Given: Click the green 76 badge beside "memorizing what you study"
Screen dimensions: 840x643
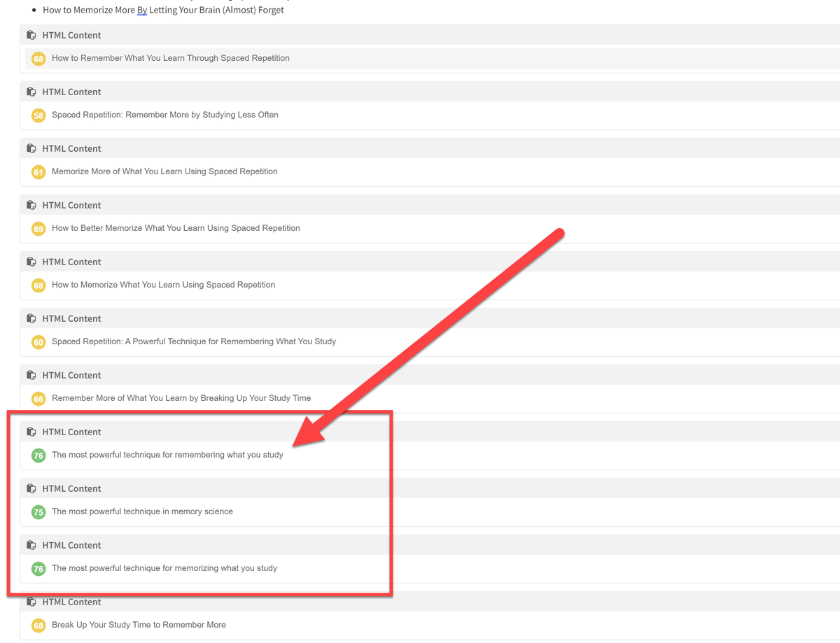Looking at the screenshot, I should click(38, 569).
